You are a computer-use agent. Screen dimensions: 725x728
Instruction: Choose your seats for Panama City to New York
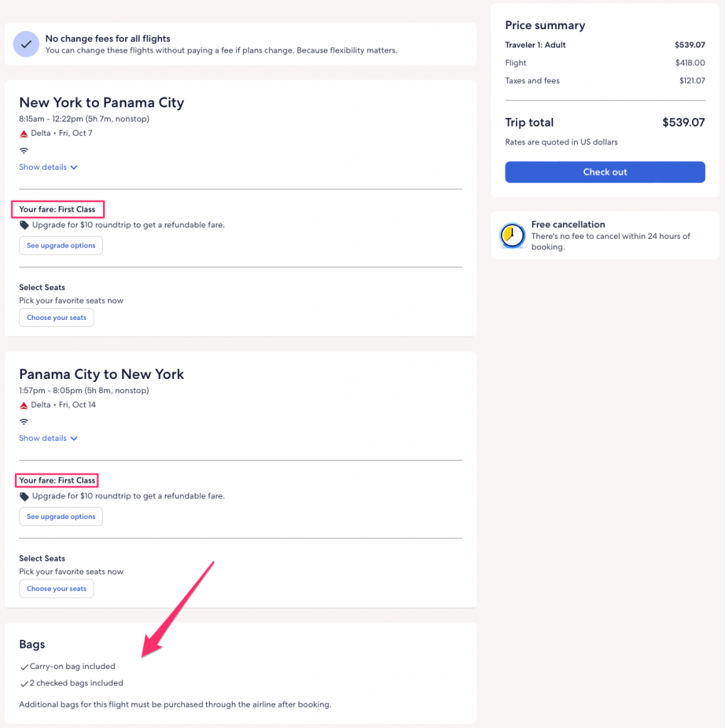point(57,589)
